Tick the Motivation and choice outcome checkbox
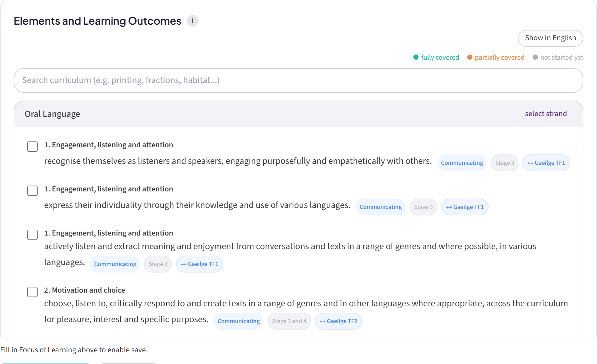Image resolution: width=597 pixels, height=364 pixels. pos(32,292)
